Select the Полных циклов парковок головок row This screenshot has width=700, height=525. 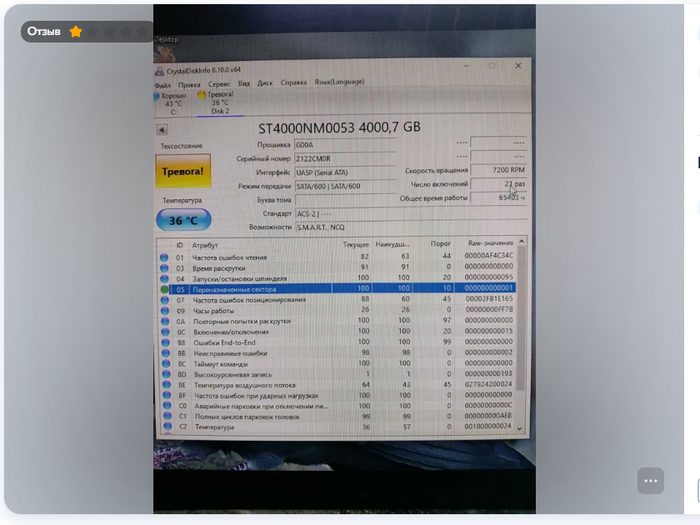(340, 416)
